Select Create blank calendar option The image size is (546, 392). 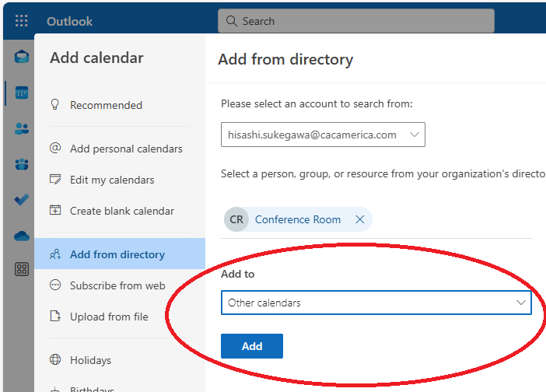(121, 211)
